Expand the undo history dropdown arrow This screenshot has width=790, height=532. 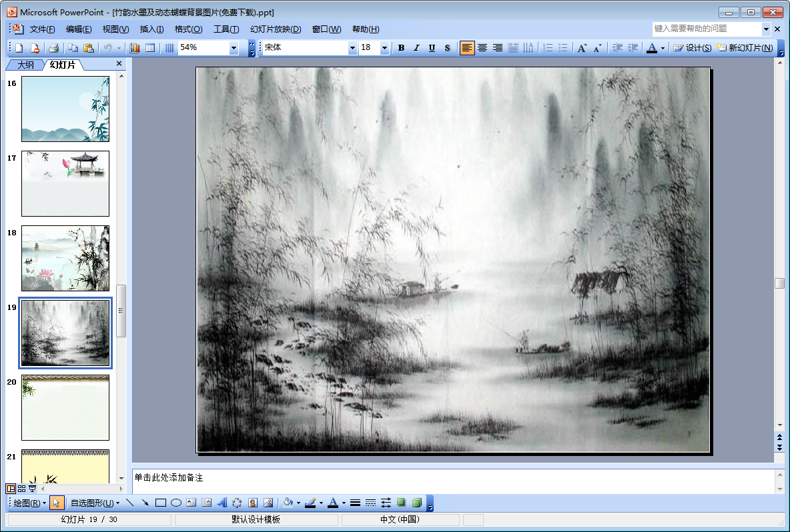119,48
